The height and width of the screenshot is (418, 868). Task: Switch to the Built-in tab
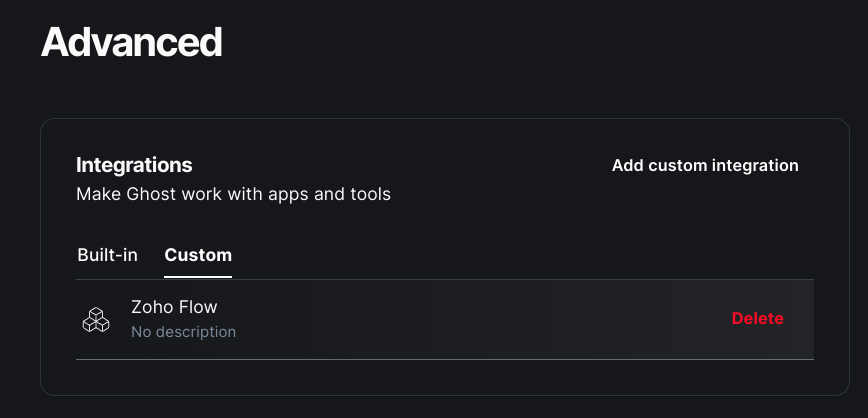click(107, 255)
